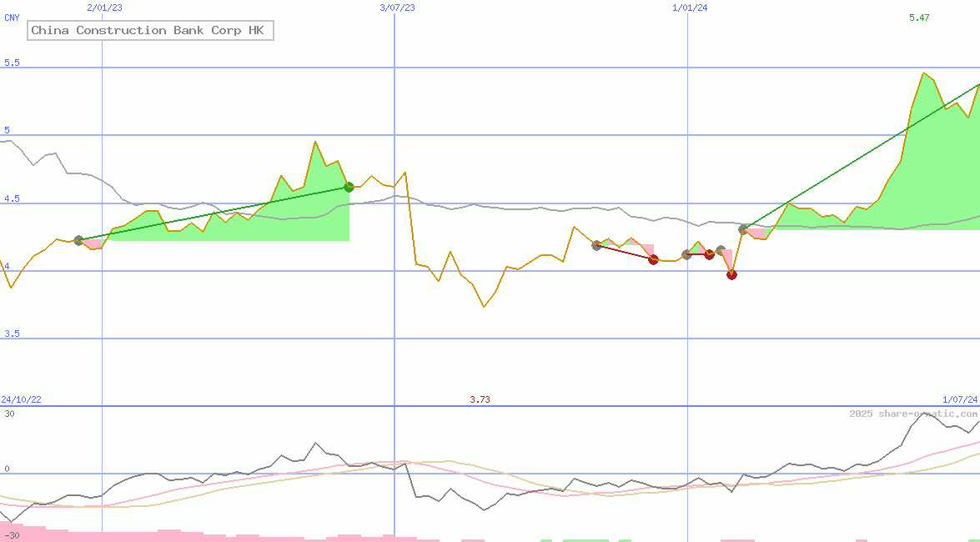Image resolution: width=980 pixels, height=542 pixels.
Task: Click the lowest red marker just below 4
Action: (x=731, y=274)
